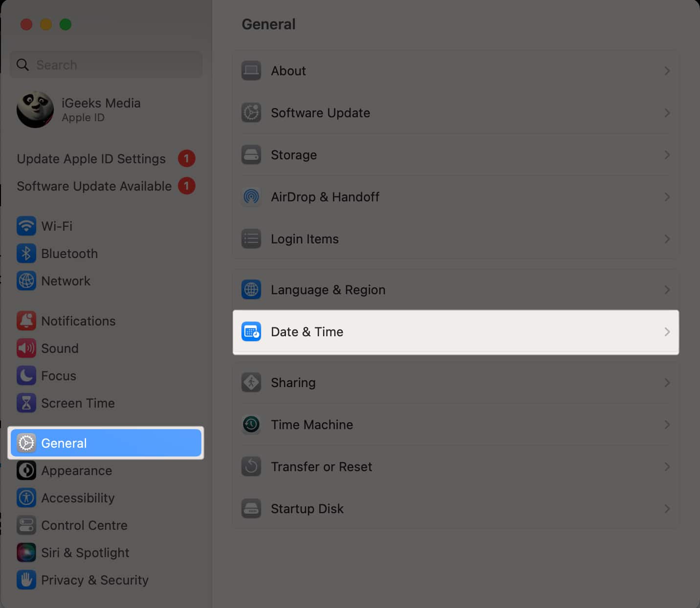Click the Siri & Spotlight icon

coord(26,552)
